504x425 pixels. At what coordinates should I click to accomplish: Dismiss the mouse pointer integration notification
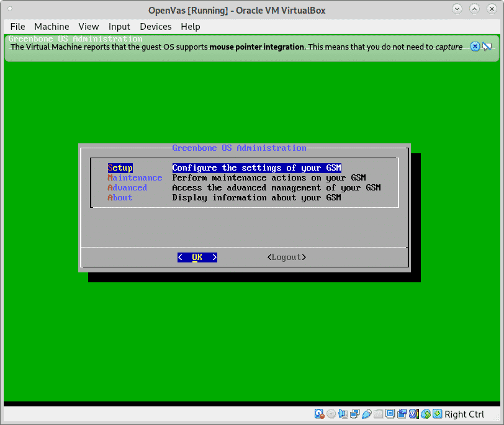pos(475,47)
